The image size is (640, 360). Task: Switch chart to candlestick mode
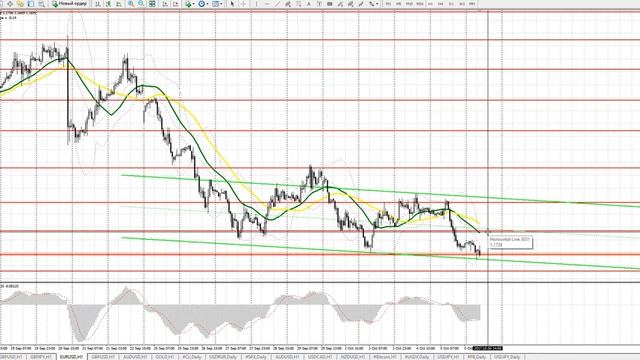click(109, 4)
